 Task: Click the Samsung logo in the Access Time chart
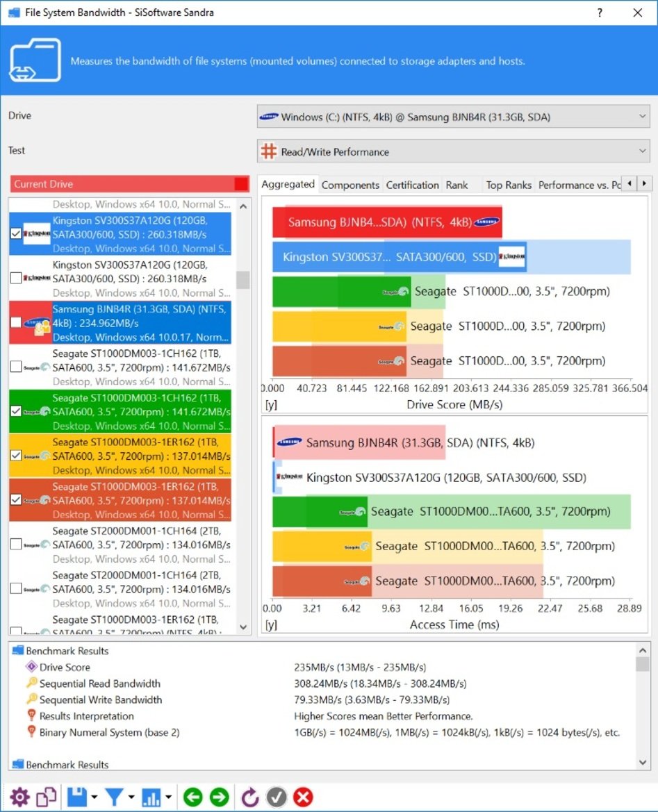[x=289, y=442]
